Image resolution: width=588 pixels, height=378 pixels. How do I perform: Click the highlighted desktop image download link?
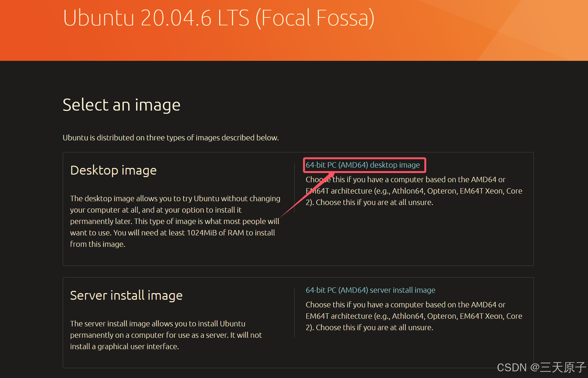pyautogui.click(x=364, y=165)
